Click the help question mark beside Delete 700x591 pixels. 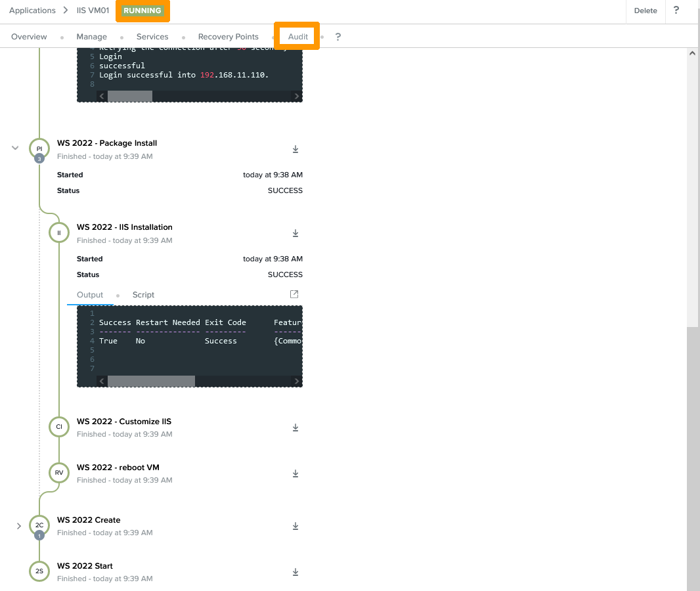click(676, 11)
